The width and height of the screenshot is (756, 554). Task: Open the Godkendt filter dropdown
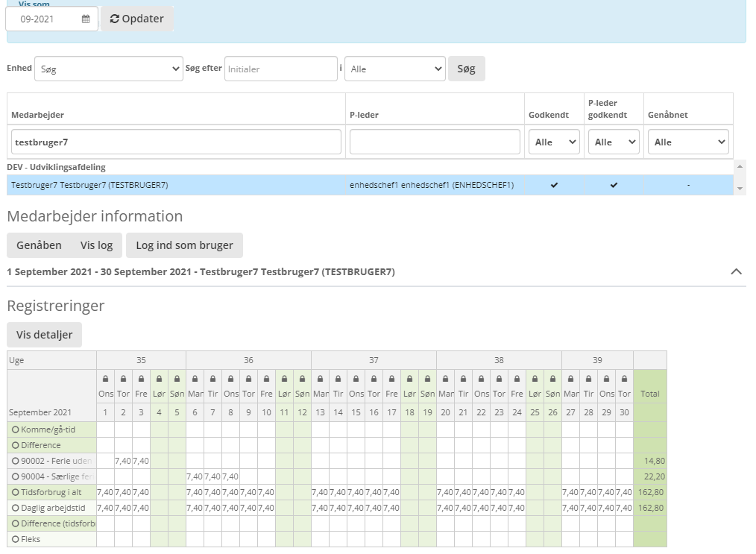[554, 142]
